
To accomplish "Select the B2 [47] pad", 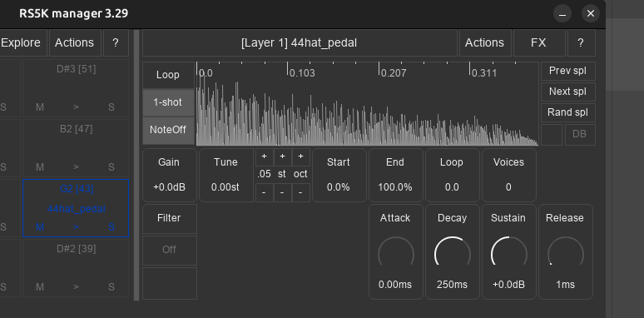I will click(76, 129).
